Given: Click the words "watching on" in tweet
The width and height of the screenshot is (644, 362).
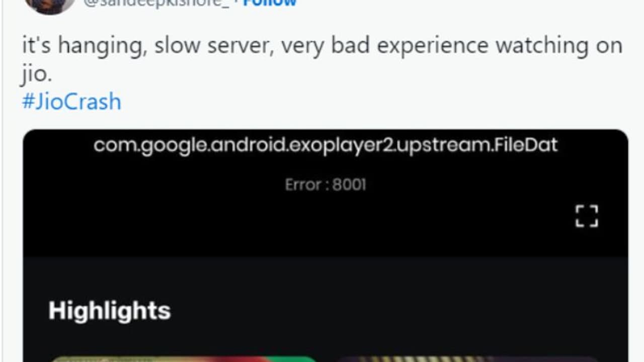Looking at the screenshot, I should tap(559, 46).
